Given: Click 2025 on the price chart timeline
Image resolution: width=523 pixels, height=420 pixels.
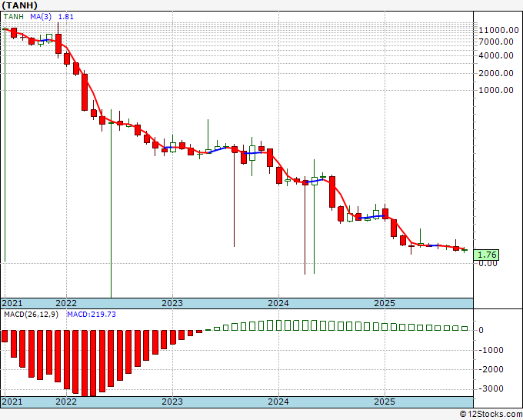Looking at the screenshot, I should click(x=385, y=303).
